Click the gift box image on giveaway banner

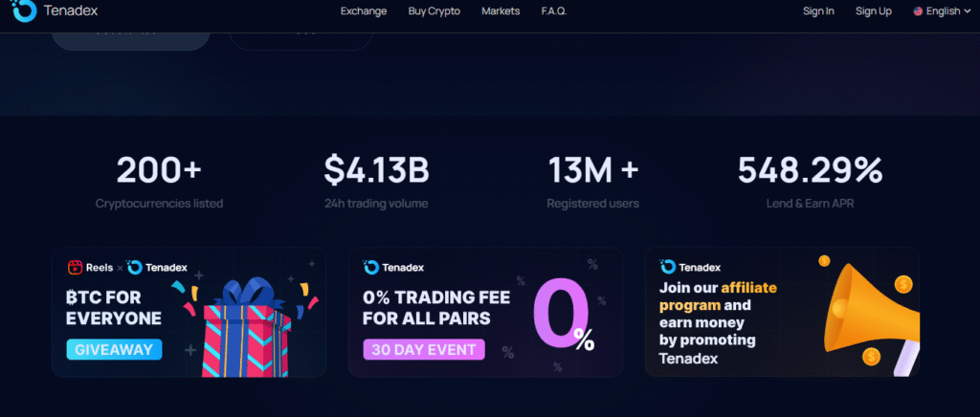(x=247, y=328)
